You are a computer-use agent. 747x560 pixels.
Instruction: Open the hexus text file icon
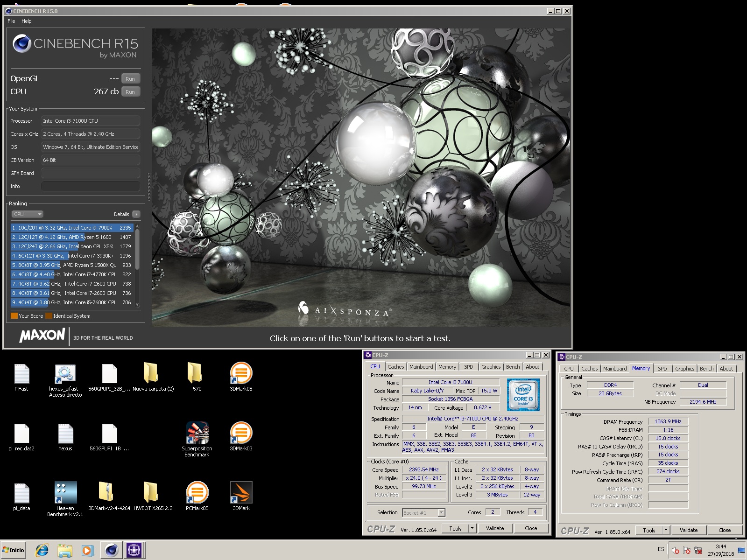coord(65,434)
